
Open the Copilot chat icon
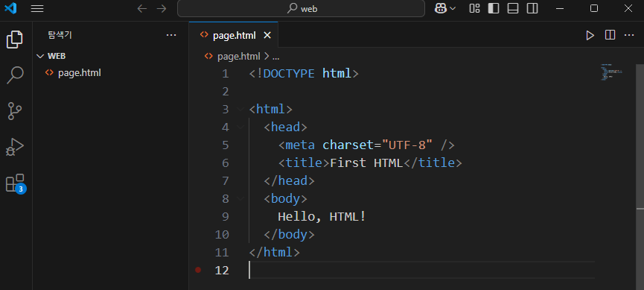coord(441,8)
